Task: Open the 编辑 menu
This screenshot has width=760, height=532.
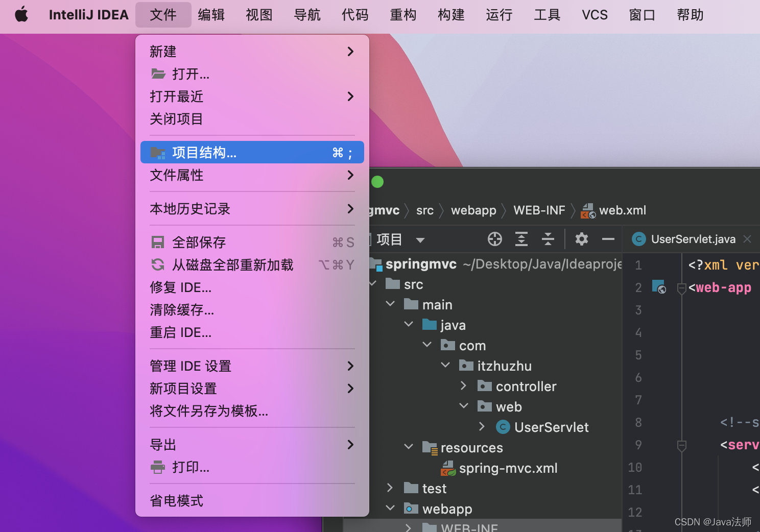Action: [x=211, y=15]
